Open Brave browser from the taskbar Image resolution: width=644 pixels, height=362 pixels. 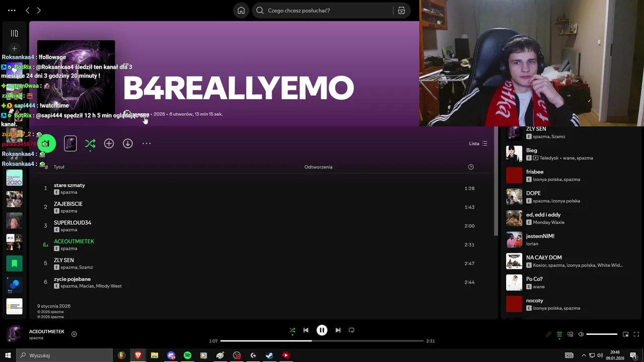click(138, 355)
